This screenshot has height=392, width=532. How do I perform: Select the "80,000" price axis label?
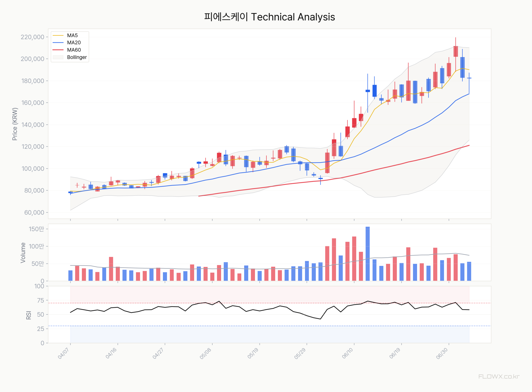click(34, 190)
